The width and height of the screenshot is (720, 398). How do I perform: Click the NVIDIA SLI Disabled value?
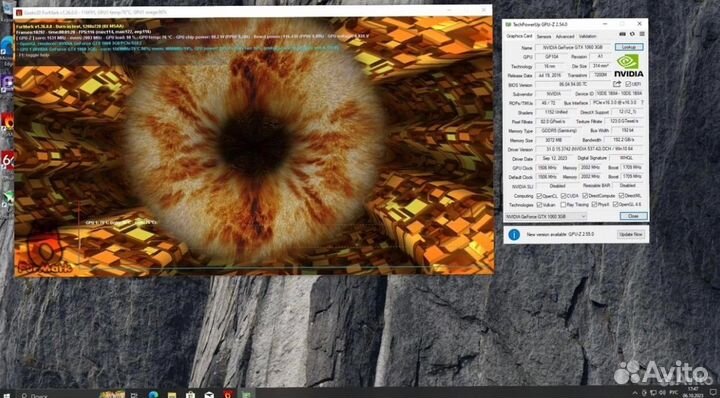pos(557,186)
